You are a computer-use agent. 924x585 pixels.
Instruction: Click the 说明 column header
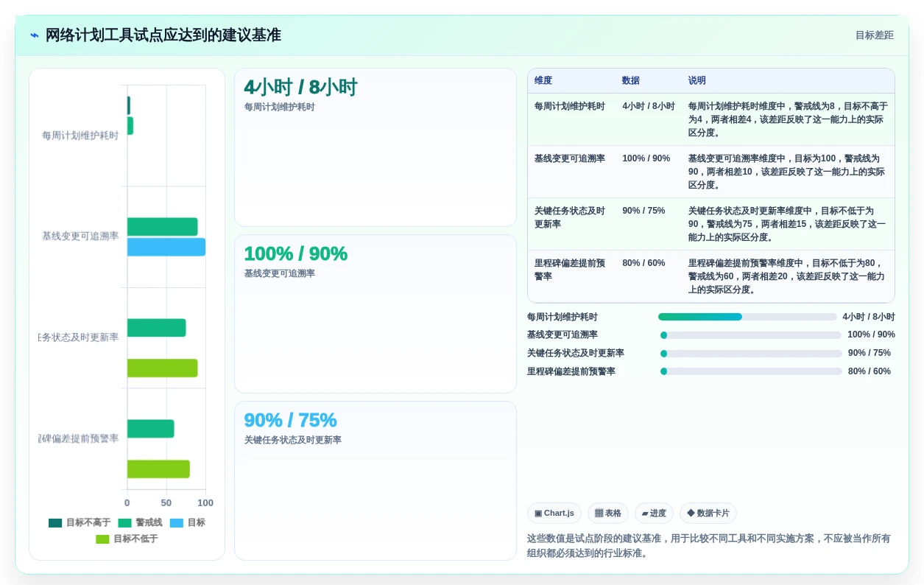pos(697,80)
